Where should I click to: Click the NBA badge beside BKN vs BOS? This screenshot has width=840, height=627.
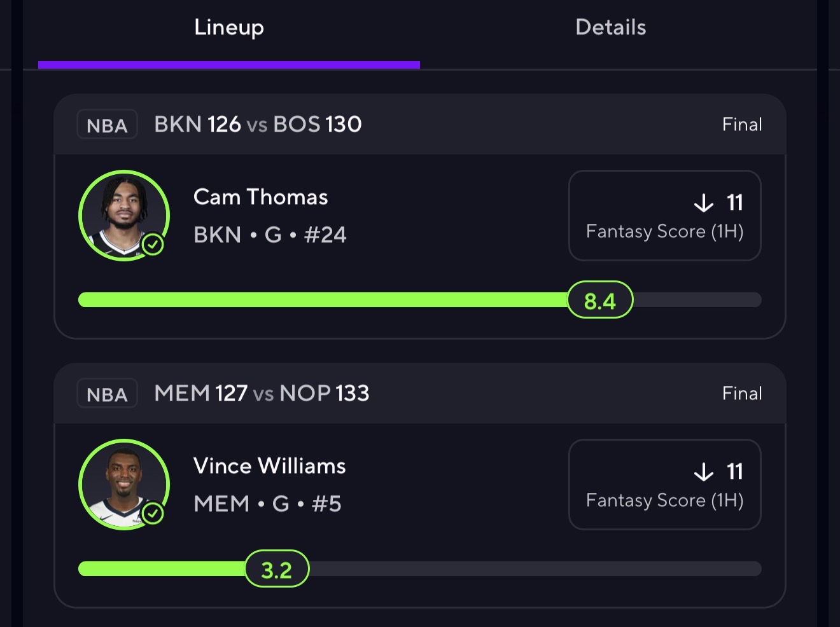pyautogui.click(x=107, y=125)
